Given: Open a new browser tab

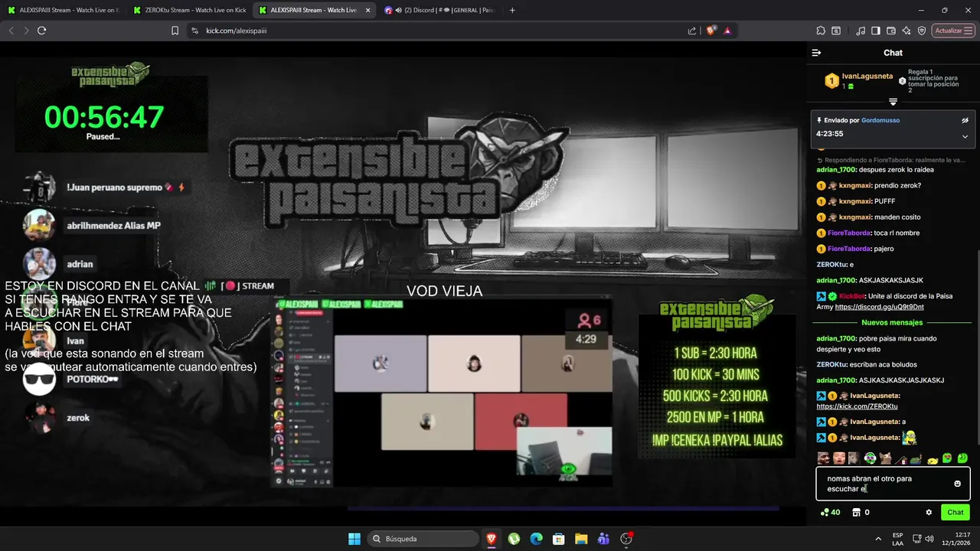Looking at the screenshot, I should coord(512,10).
